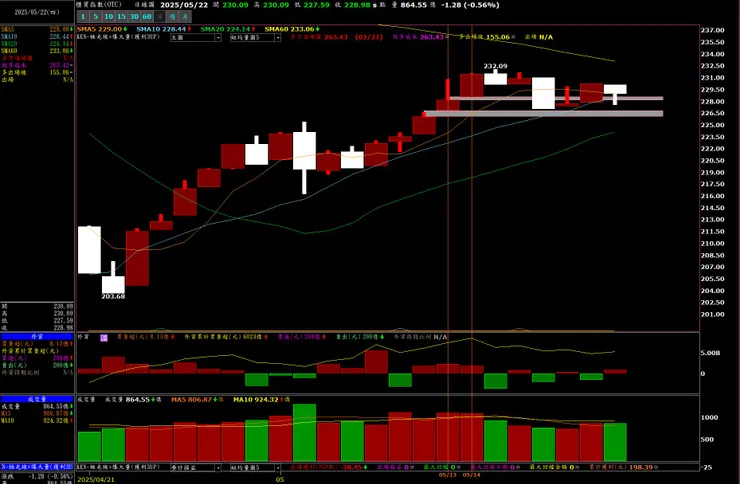Open the 主圖 main chart dropdown

tap(196, 37)
